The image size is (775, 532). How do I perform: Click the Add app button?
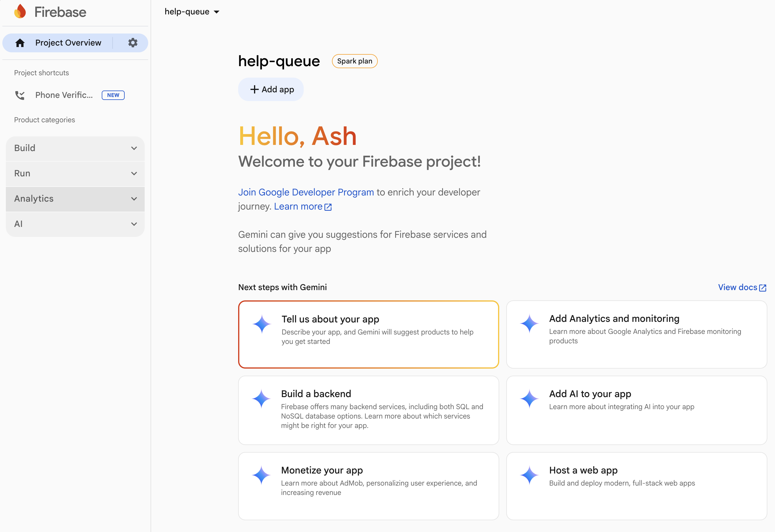[271, 89]
